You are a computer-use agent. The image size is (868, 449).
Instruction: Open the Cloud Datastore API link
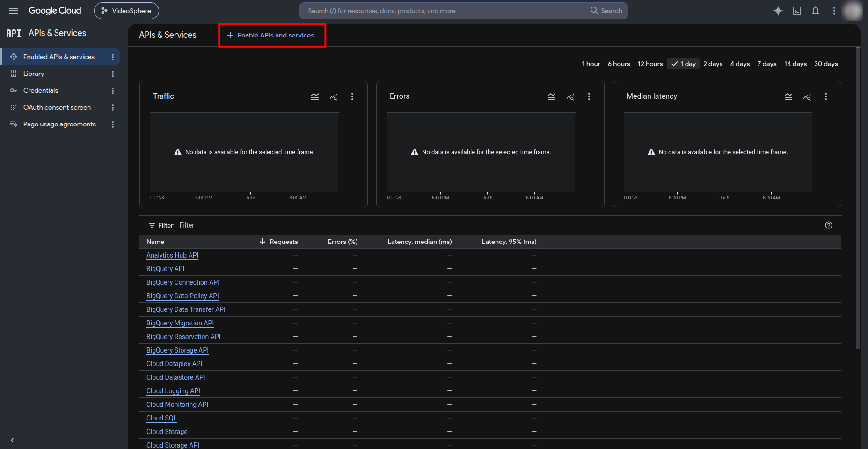(175, 377)
